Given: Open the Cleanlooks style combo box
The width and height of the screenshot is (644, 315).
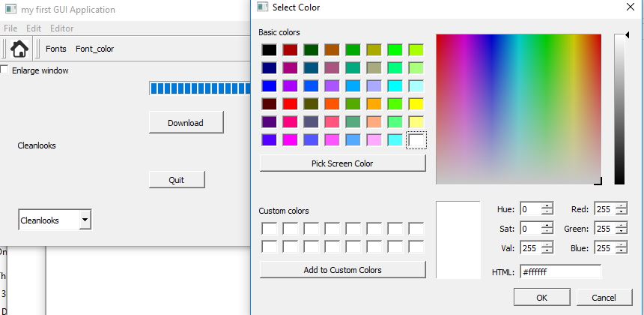Looking at the screenshot, I should (x=55, y=220).
